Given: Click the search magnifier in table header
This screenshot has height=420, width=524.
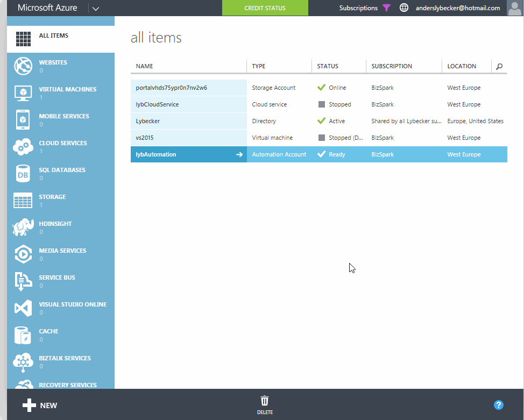Looking at the screenshot, I should (499, 66).
